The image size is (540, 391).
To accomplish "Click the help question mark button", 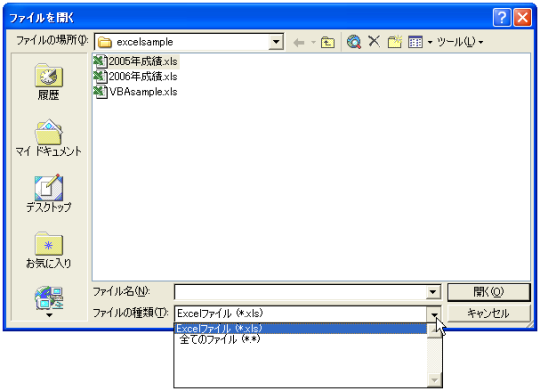I will [502, 17].
